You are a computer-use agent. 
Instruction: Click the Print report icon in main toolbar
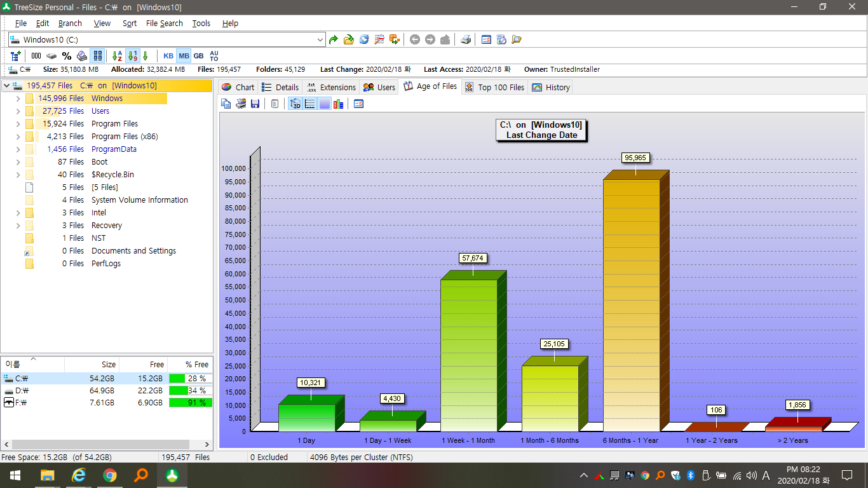[466, 39]
